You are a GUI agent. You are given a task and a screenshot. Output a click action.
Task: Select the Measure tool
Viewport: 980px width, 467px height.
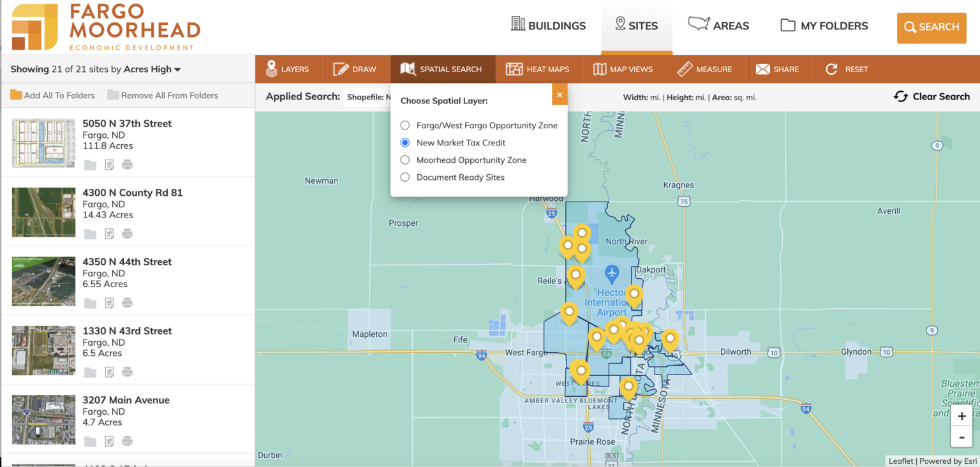pyautogui.click(x=705, y=69)
